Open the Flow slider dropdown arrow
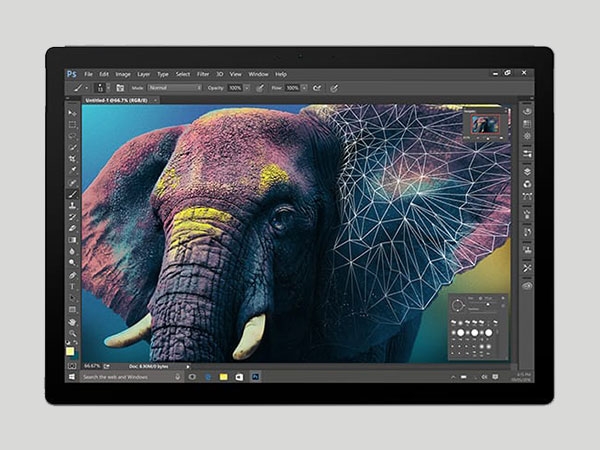Image resolution: width=600 pixels, height=450 pixels. tap(304, 88)
